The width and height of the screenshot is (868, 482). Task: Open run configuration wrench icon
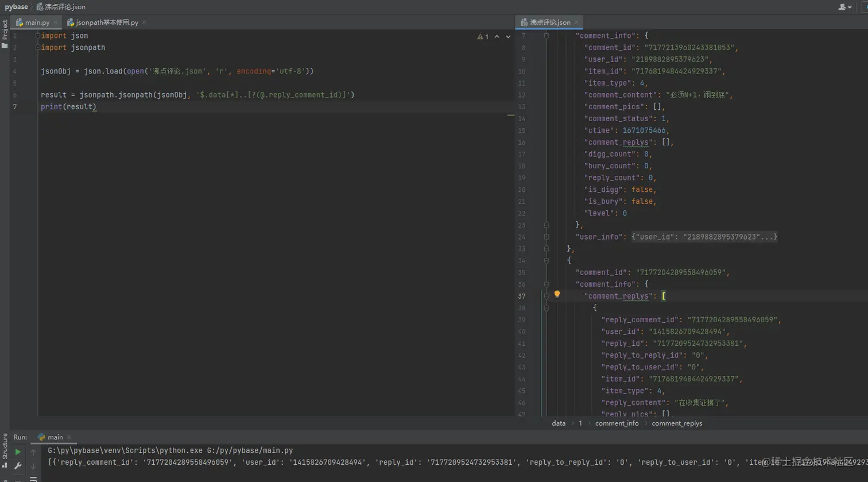18,466
